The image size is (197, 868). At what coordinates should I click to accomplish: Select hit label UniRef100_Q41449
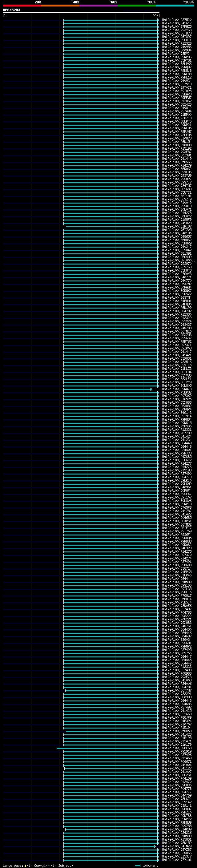[176, 159]
